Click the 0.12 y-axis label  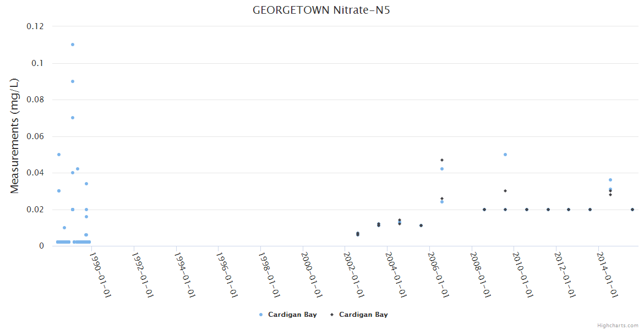[x=35, y=26]
